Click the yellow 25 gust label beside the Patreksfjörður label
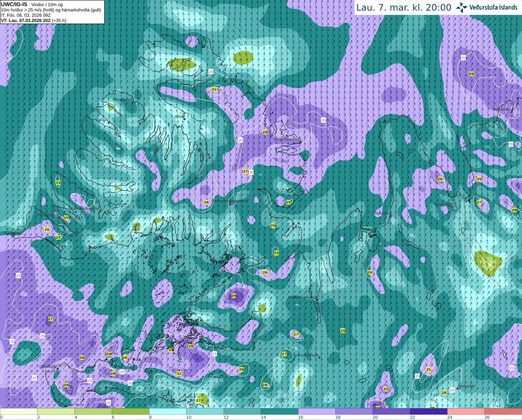This screenshot has width=522, height=420. [66, 218]
